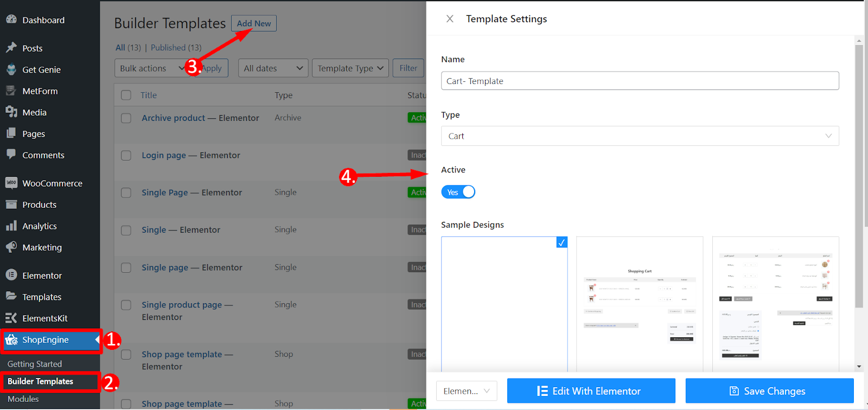Click the Comments bubble icon

[x=11, y=155]
